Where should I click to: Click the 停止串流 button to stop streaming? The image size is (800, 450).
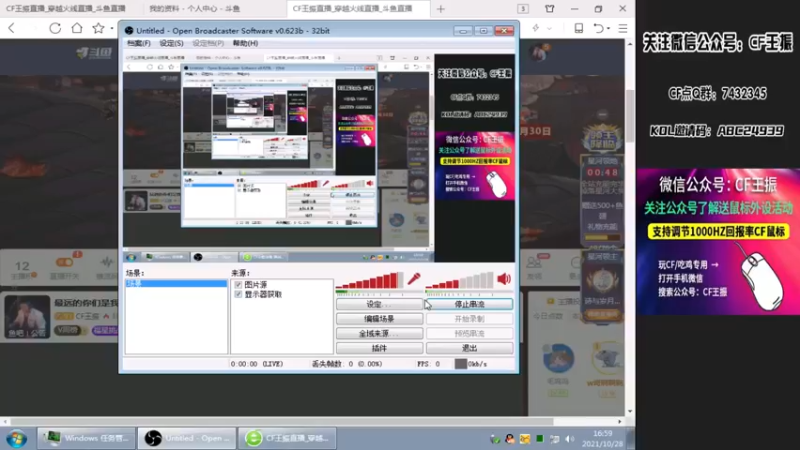(x=469, y=304)
